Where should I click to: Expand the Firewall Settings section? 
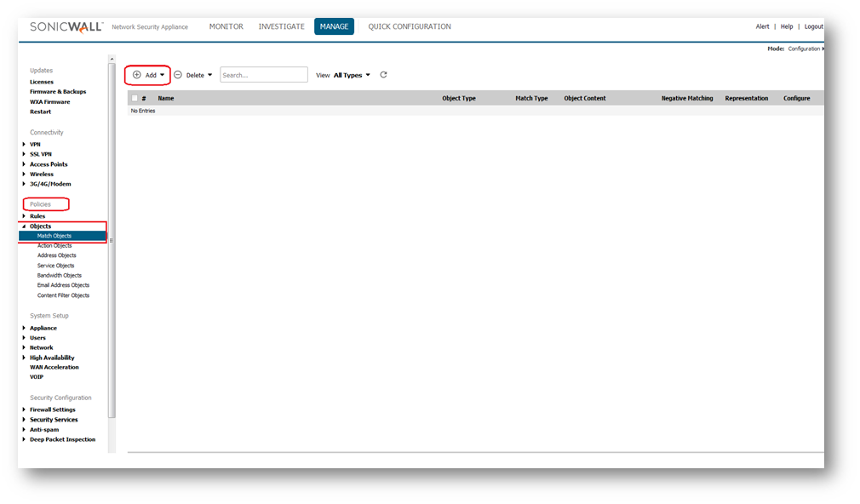click(25, 409)
